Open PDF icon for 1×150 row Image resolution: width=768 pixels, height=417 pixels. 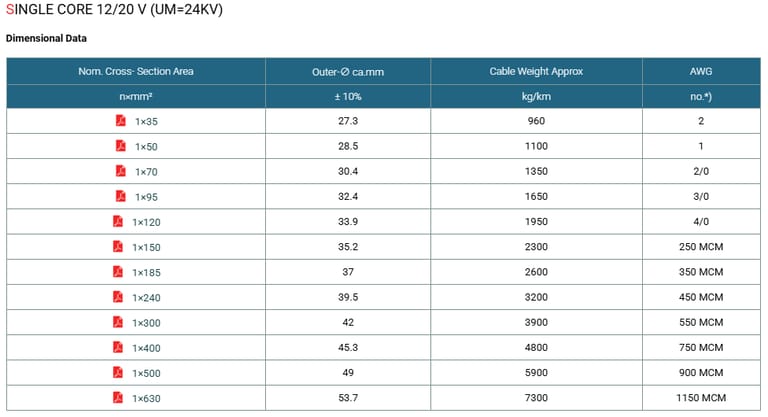pyautogui.click(x=118, y=246)
